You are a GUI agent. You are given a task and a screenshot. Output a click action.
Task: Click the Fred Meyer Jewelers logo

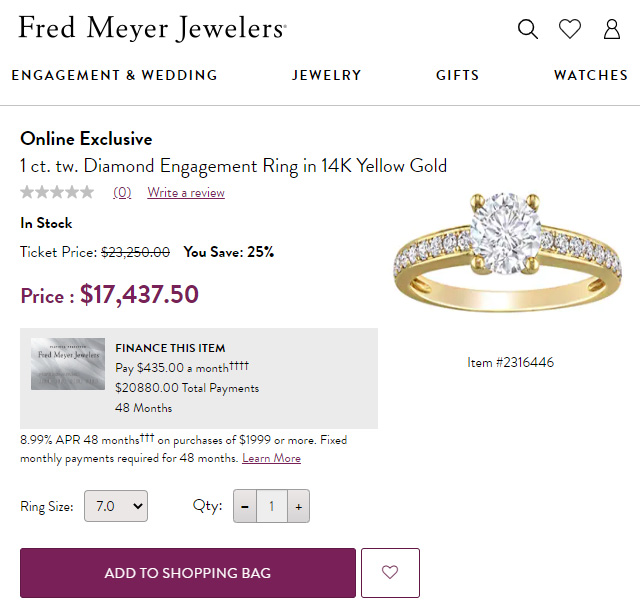coord(152,28)
